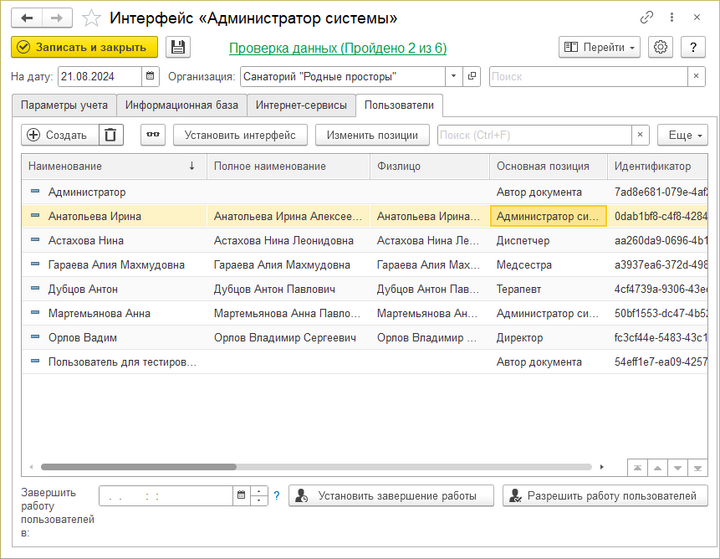Image resolution: width=720 pixels, height=559 pixels.
Task: Click the user search field (Ctrl+F)
Action: point(533,135)
